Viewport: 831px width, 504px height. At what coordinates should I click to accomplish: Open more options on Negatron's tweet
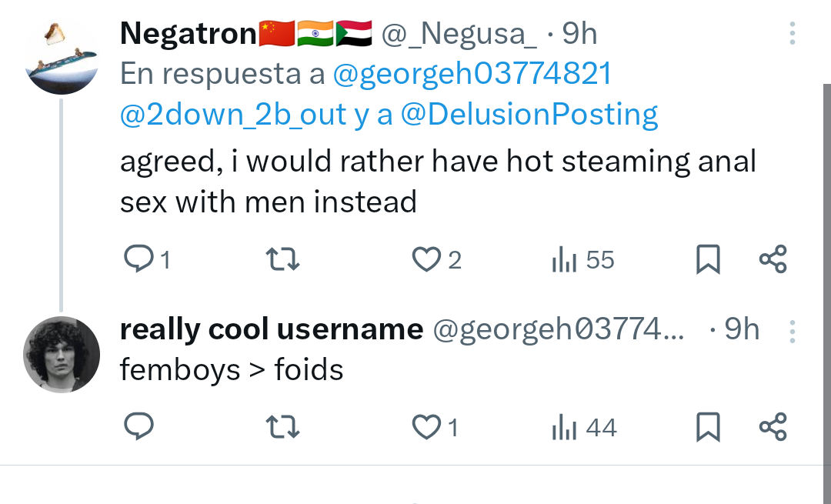(793, 34)
